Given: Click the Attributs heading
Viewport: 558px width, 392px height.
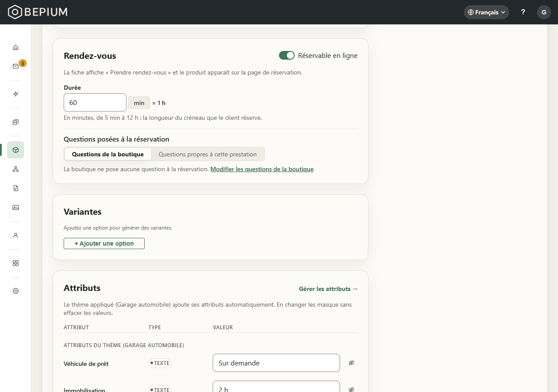Looking at the screenshot, I should pyautogui.click(x=82, y=288).
